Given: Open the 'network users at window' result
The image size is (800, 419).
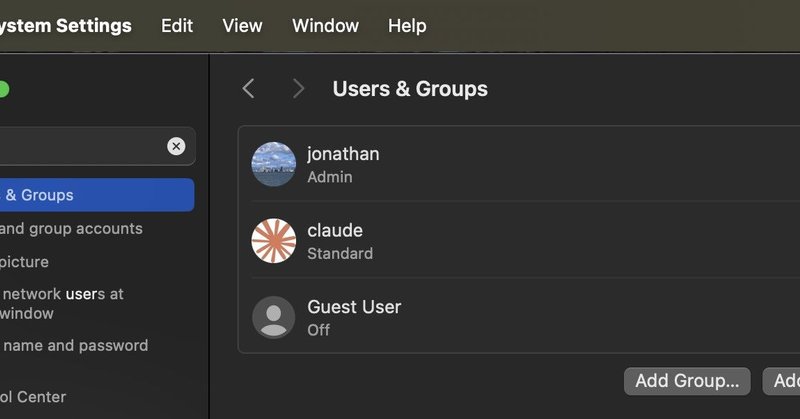Looking at the screenshot, I should [62, 304].
